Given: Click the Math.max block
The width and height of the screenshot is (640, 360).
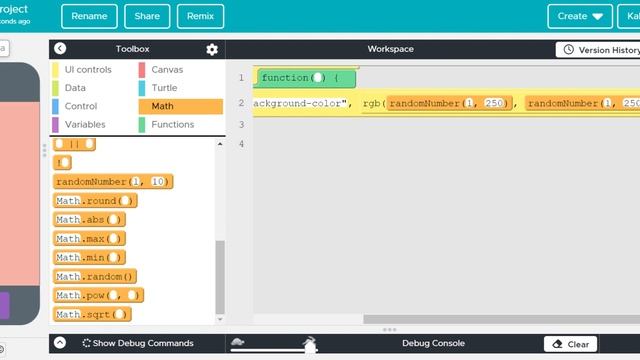Looking at the screenshot, I should [x=89, y=238].
